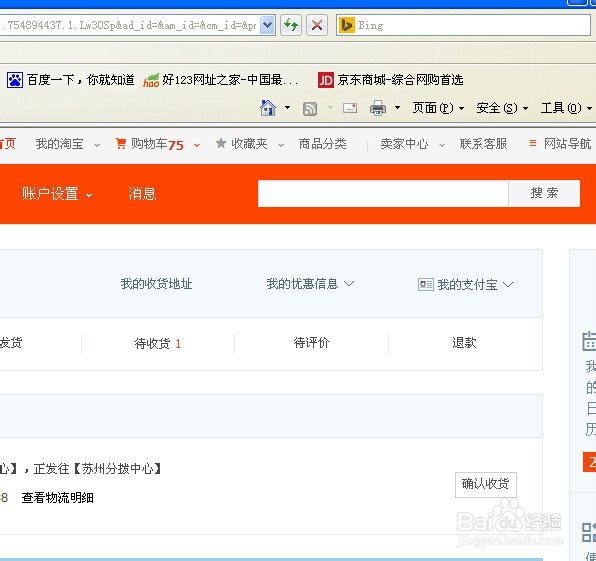Click the JD red favicon
The height and width of the screenshot is (561, 596).
click(x=326, y=80)
